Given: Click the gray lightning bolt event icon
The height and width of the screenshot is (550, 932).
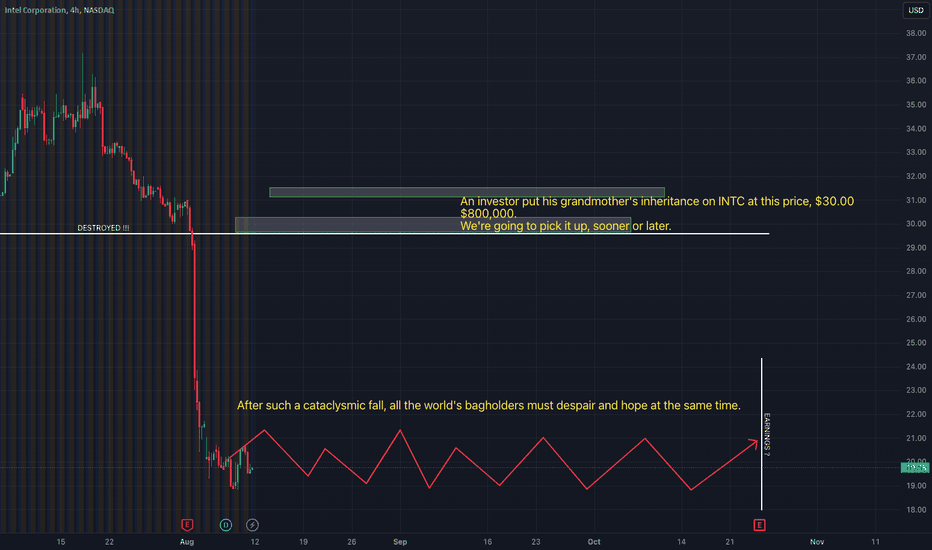Looking at the screenshot, I should 252,524.
